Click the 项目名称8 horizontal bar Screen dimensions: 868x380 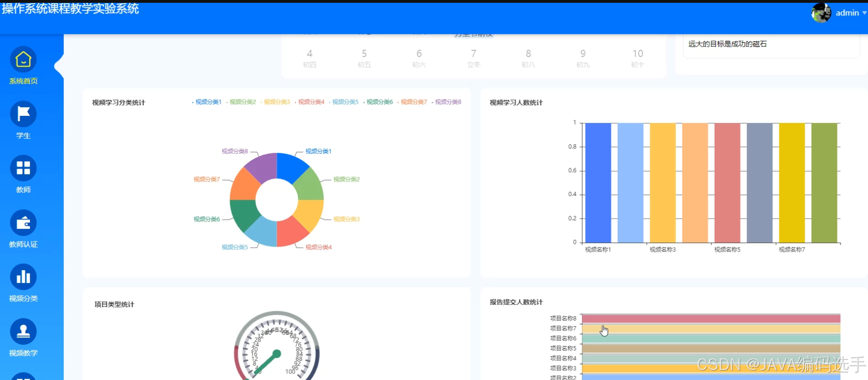[x=711, y=319]
